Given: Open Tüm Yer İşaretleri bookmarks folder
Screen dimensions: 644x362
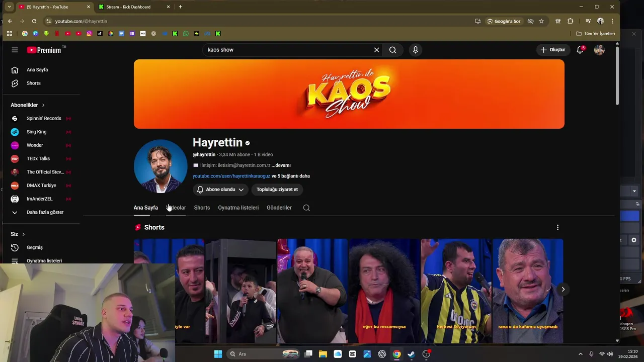Looking at the screenshot, I should coord(596,34).
